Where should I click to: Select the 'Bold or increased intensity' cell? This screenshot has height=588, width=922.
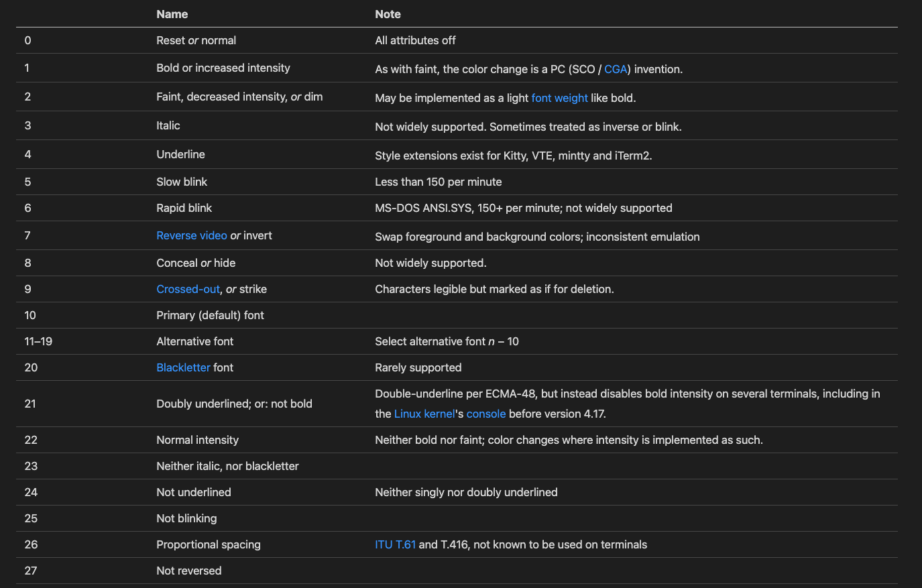pyautogui.click(x=223, y=68)
